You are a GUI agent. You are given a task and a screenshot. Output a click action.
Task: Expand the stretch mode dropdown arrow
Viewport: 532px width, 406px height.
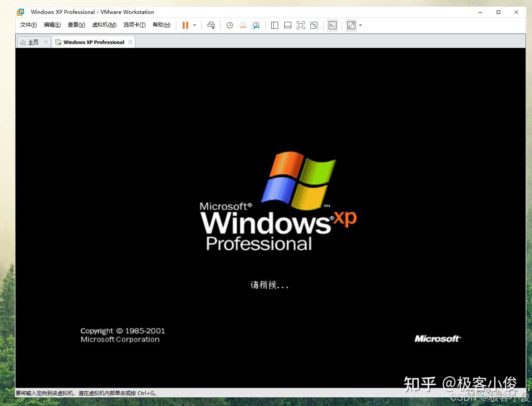click(360, 25)
